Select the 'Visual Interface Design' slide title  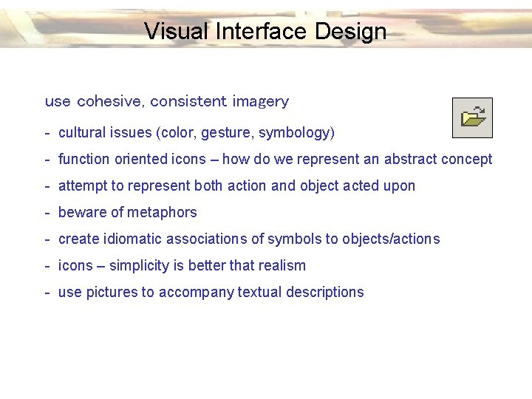(265, 31)
